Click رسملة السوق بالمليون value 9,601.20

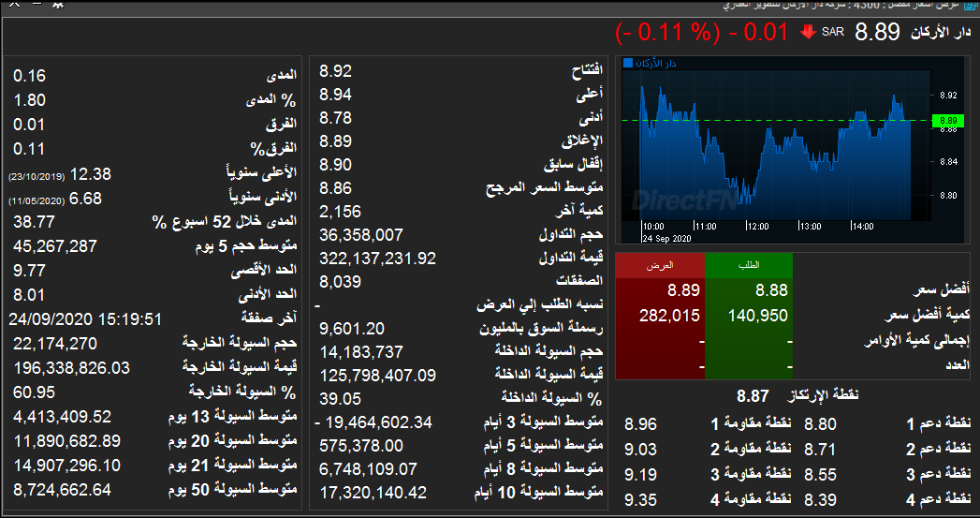click(352, 329)
